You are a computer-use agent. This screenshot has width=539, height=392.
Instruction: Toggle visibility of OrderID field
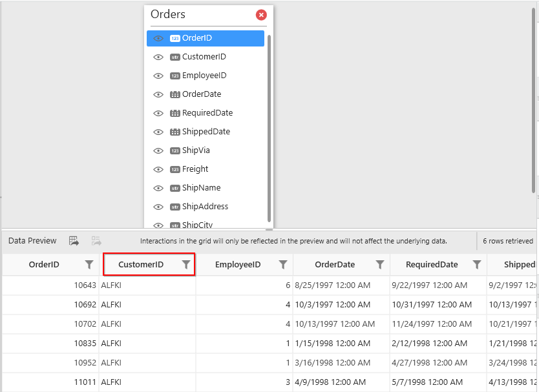click(158, 38)
